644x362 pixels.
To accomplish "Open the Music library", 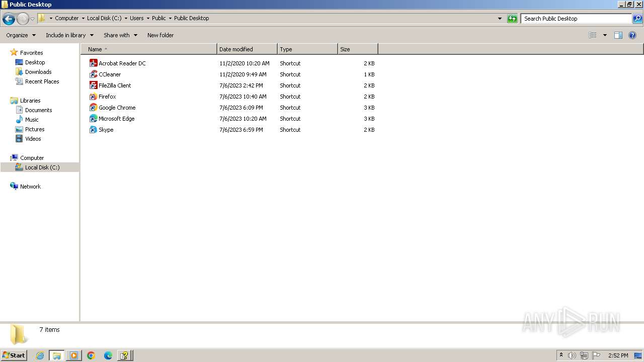I will pos(32,120).
